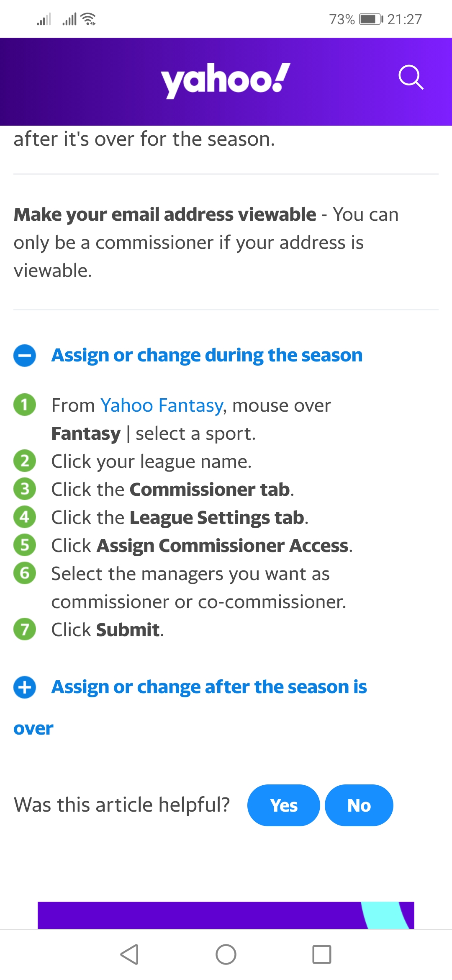452x980 pixels.
Task: Tap the heading Assign or change after season is over
Action: [x=209, y=687]
